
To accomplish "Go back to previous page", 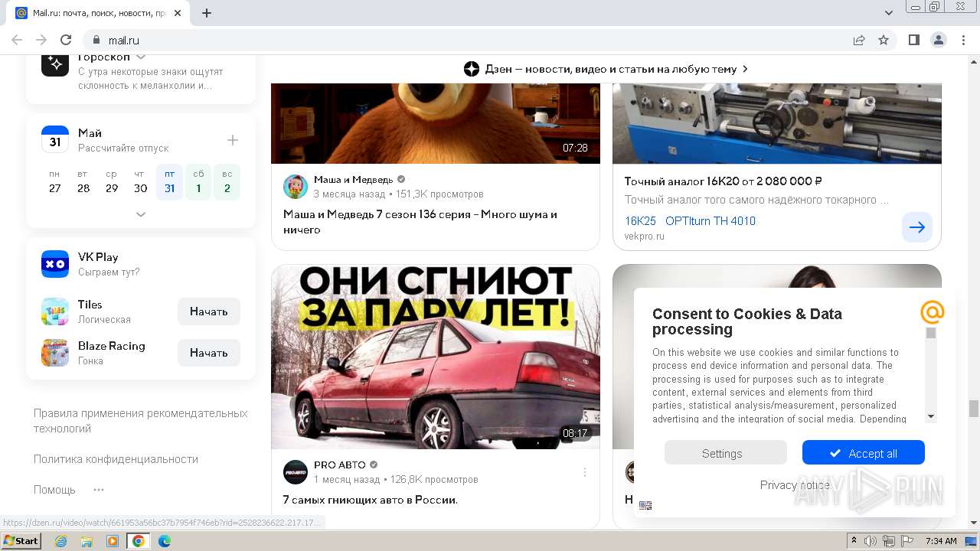I will click(x=17, y=40).
